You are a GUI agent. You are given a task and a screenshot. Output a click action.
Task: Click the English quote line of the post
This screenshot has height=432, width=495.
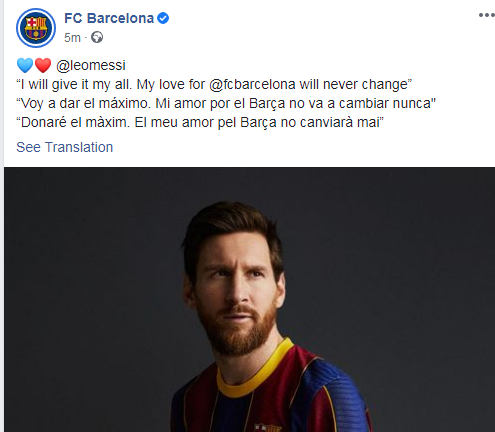coord(214,84)
